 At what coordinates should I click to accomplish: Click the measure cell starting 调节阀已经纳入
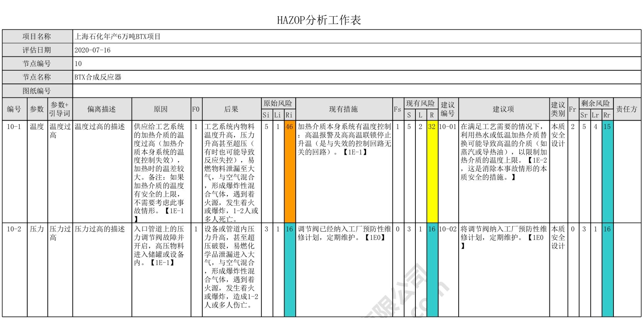click(344, 270)
